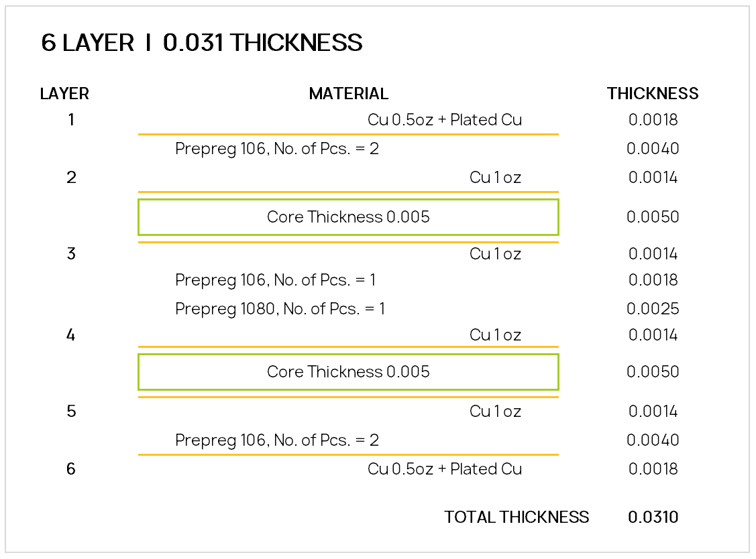Select the THICKNESS column header

coord(653,94)
